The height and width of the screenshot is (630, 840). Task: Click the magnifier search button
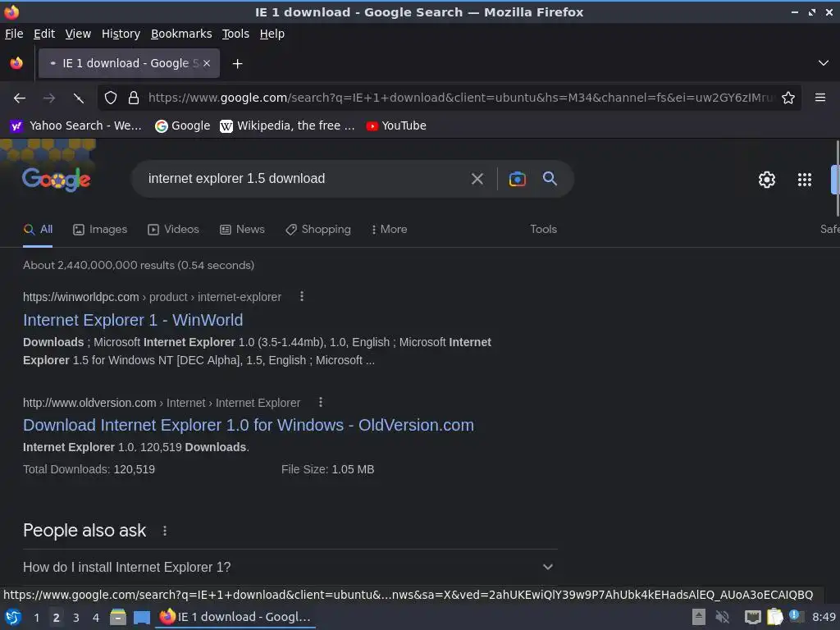550,178
